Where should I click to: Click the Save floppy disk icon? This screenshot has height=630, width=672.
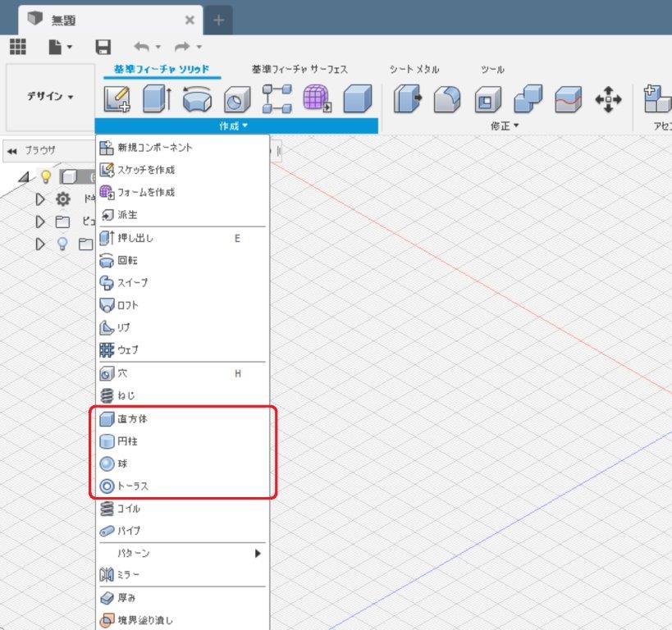[x=103, y=48]
